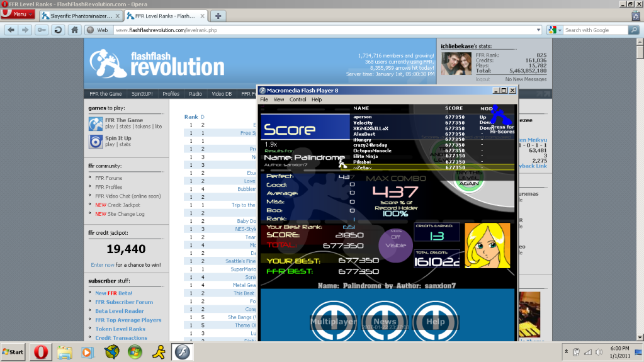644x362 pixels.
Task: Reload the page with the refresh icon
Action: pyautogui.click(x=58, y=30)
